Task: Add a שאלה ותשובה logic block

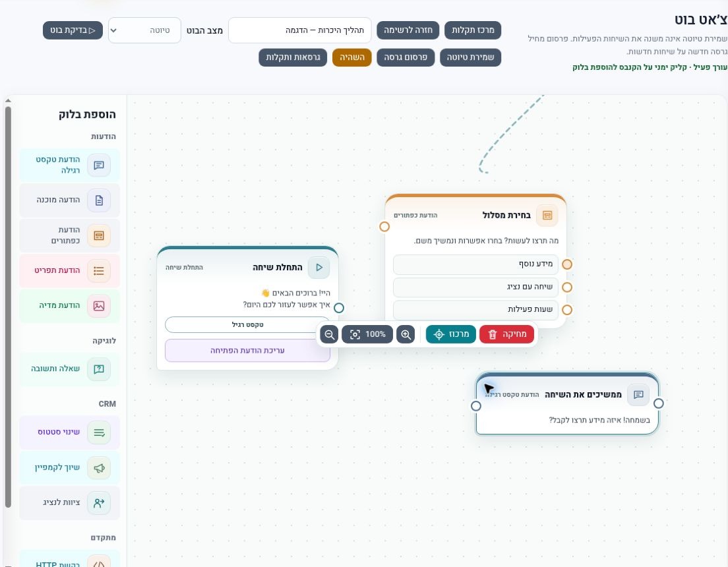Action: tap(70, 369)
